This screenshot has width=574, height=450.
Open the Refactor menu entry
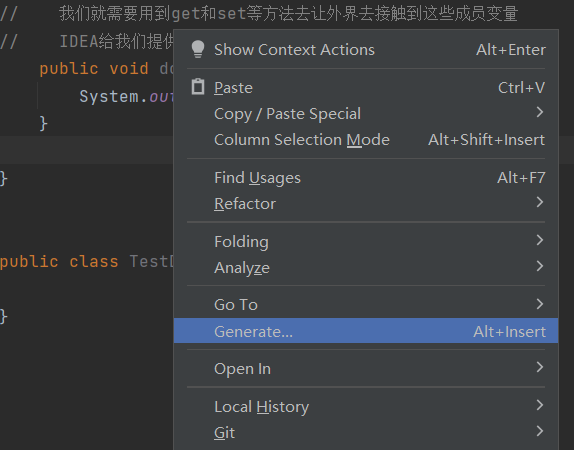click(x=366, y=204)
